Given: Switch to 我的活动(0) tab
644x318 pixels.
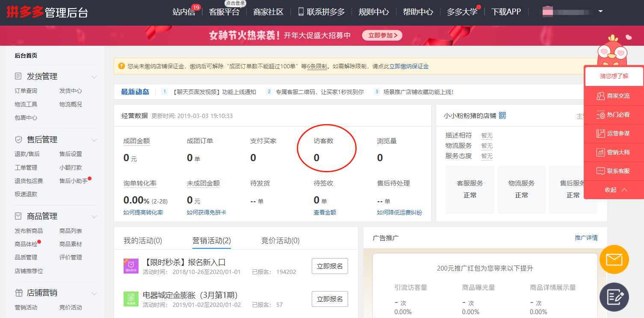Looking at the screenshot, I should (143, 241).
